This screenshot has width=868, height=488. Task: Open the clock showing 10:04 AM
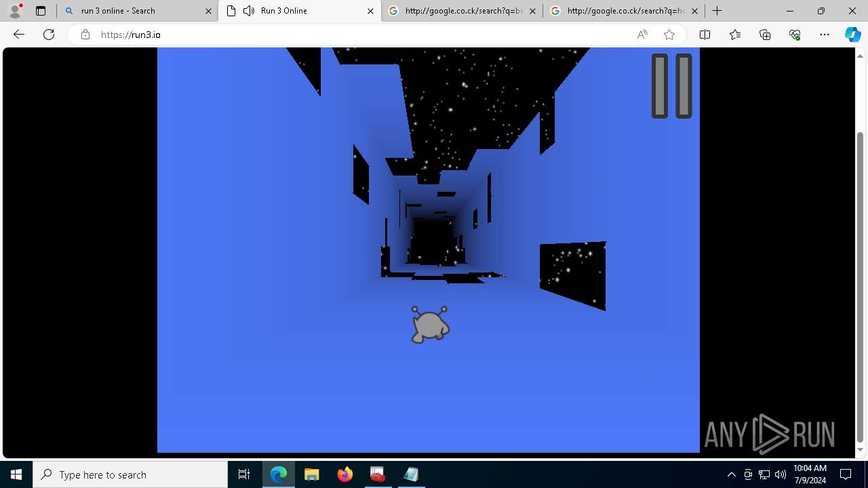point(810,474)
